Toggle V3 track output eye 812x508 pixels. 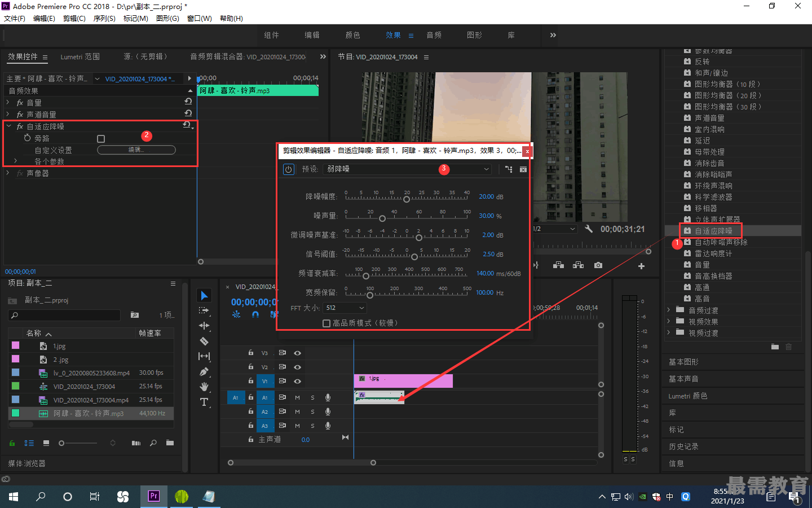tap(297, 353)
